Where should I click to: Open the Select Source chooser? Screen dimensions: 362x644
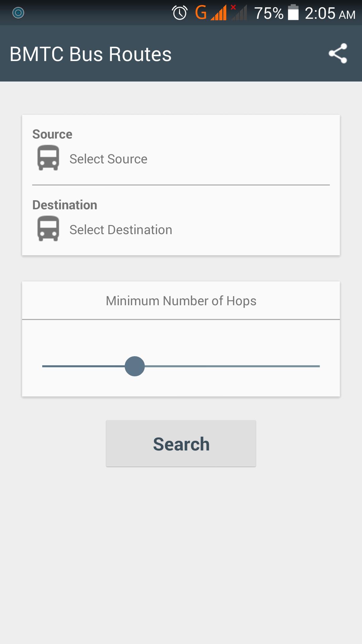pos(108,159)
